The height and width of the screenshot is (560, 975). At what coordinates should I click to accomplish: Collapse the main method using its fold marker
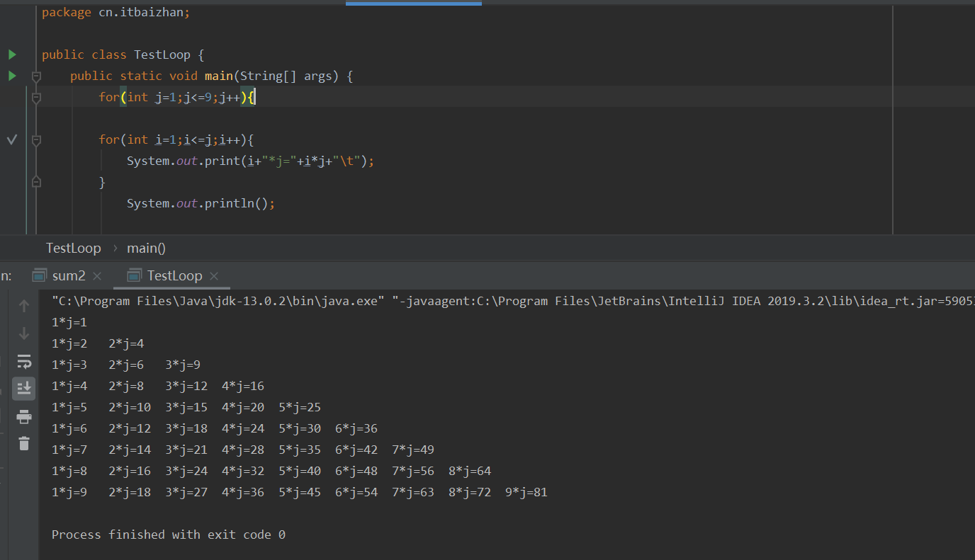36,76
